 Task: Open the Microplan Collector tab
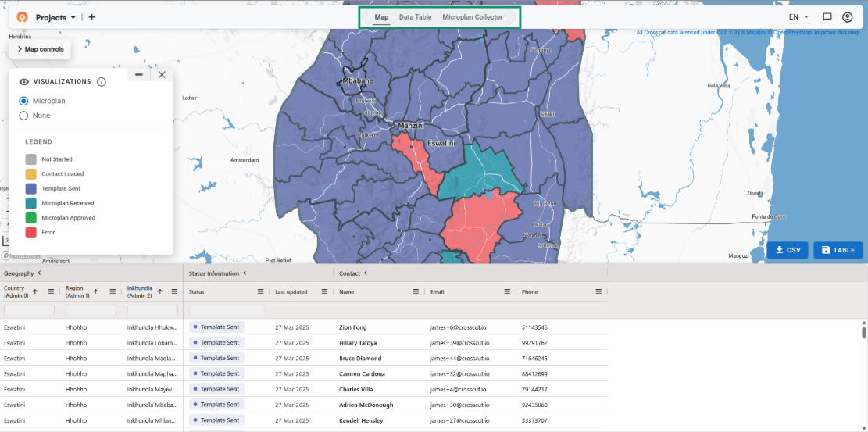coord(472,17)
